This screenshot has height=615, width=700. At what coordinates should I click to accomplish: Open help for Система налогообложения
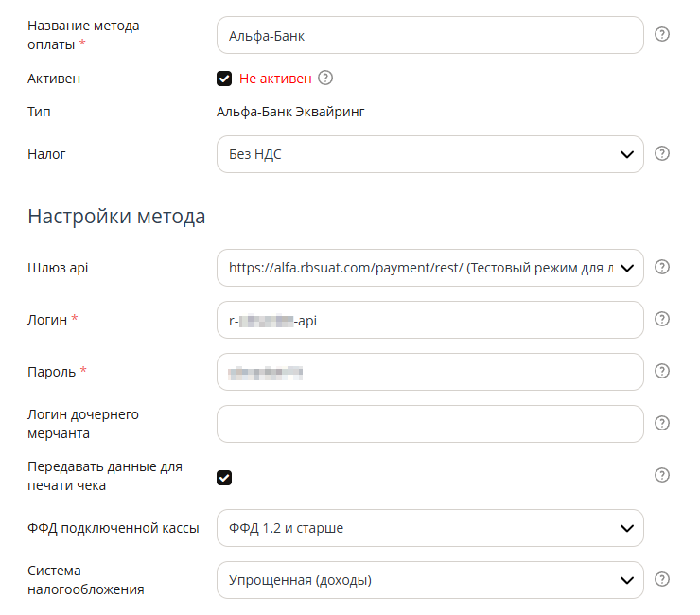(x=661, y=579)
